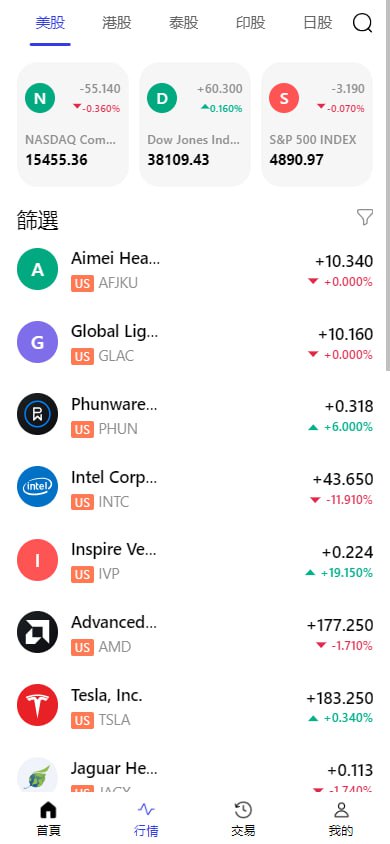
Task: Tap the Tesla logo icon
Action: (37, 705)
